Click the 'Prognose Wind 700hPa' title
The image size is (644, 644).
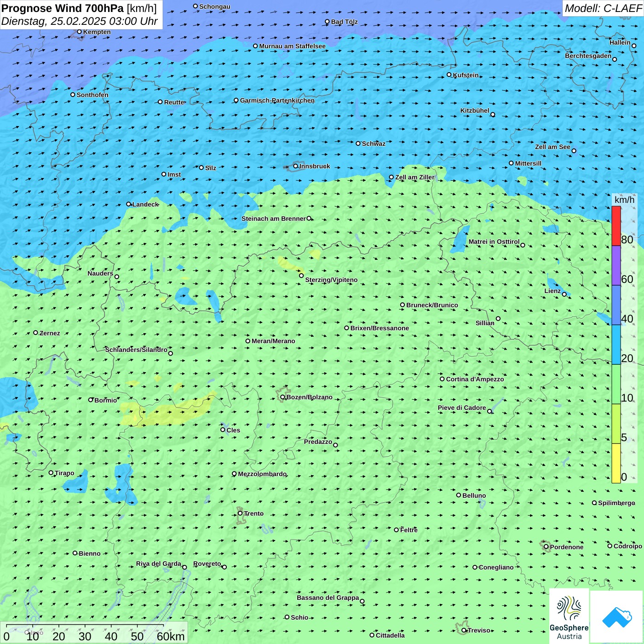tap(63, 8)
